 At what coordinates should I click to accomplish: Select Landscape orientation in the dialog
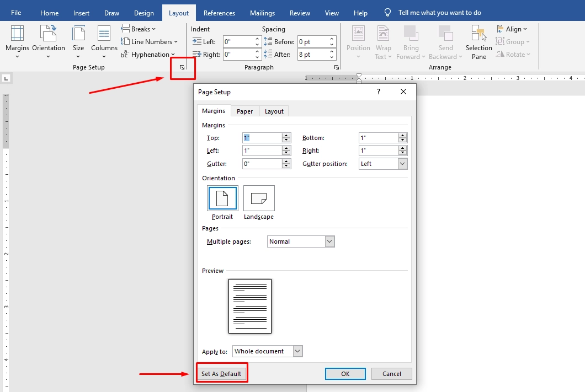(x=259, y=198)
